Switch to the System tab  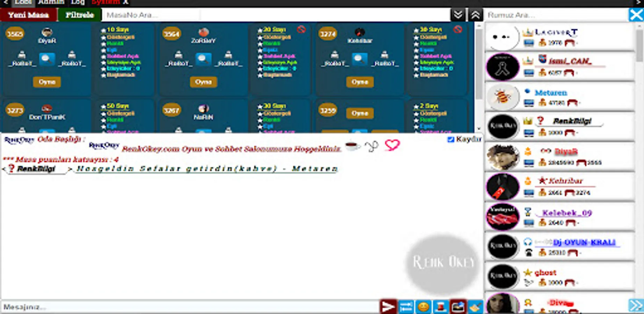[105, 2]
